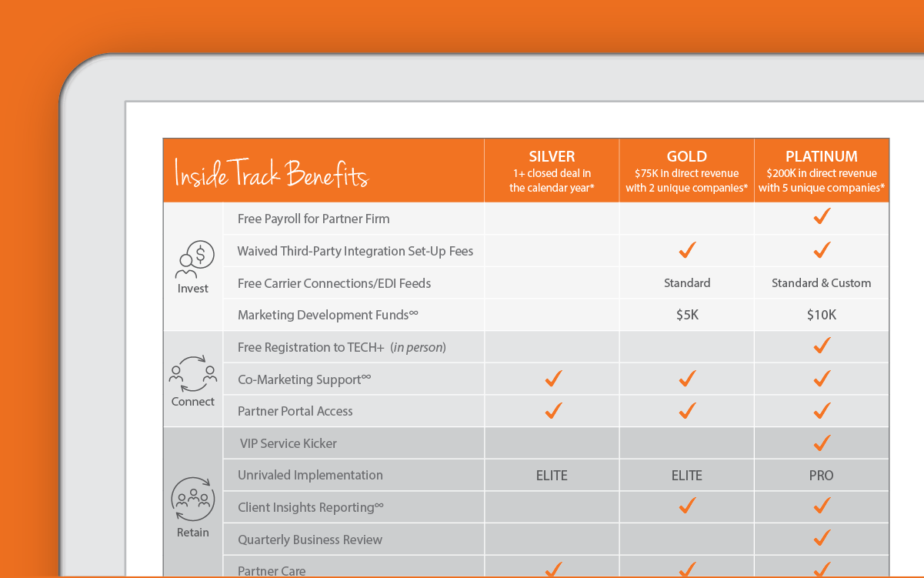
Task: Select Marketing Development Funds label
Action: (328, 315)
